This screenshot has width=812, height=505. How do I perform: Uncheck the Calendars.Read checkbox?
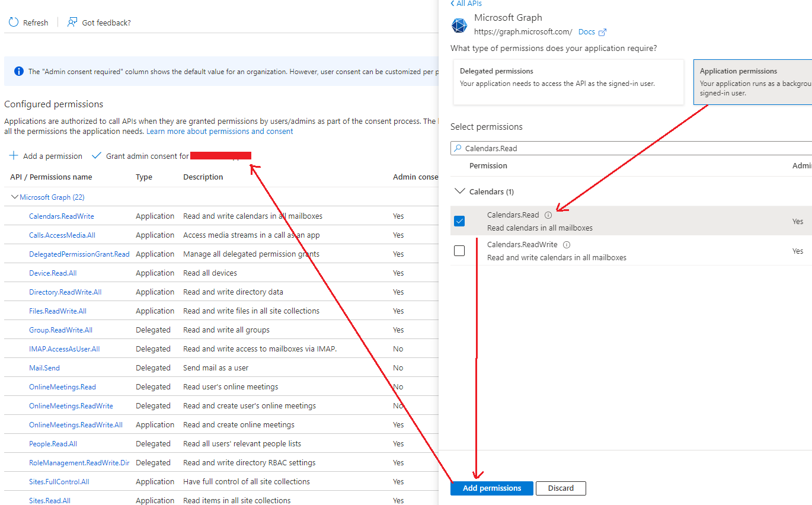(459, 221)
